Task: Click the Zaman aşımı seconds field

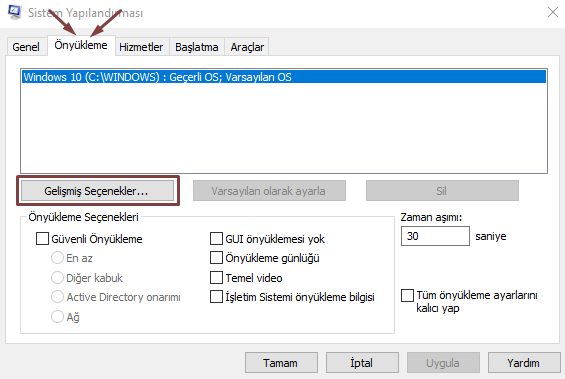Action: coord(435,236)
